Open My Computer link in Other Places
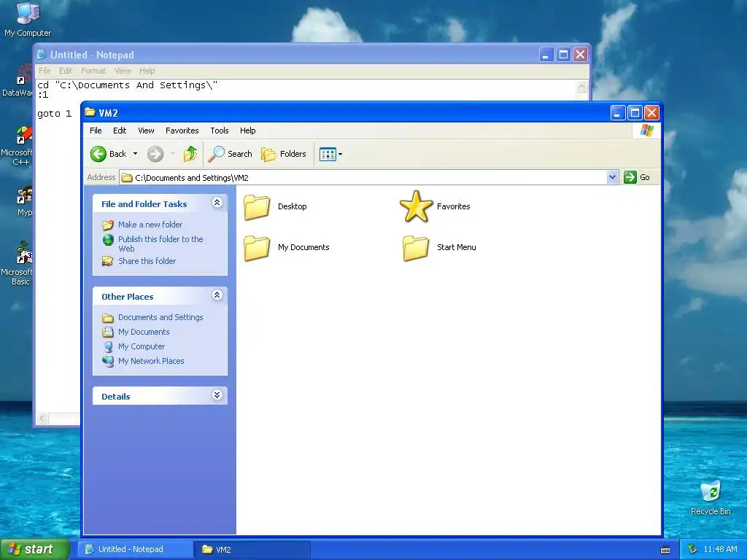The image size is (747, 560). (142, 346)
